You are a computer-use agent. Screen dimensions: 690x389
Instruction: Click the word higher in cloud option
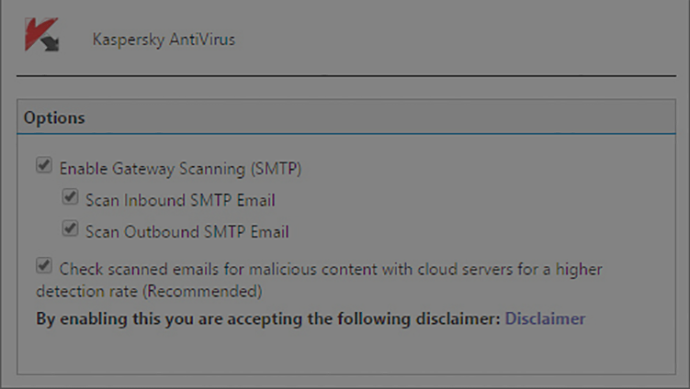[579, 269]
